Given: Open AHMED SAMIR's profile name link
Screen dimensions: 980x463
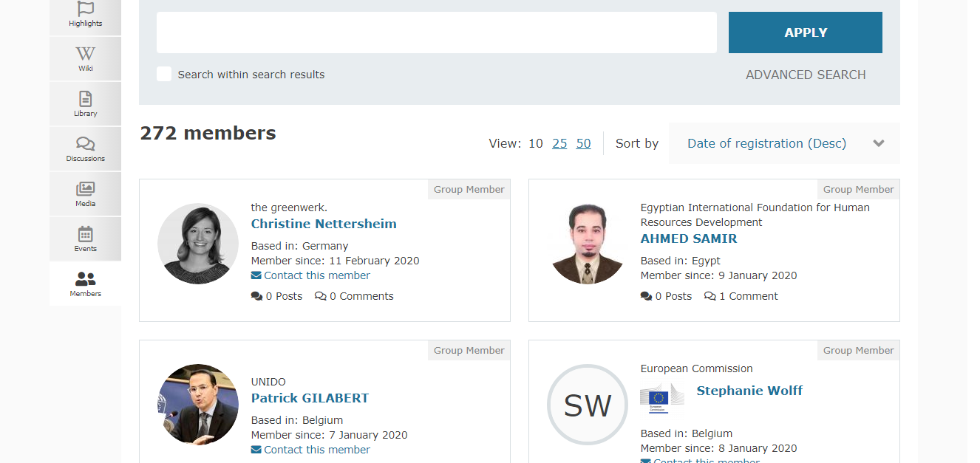Looking at the screenshot, I should coord(689,239).
